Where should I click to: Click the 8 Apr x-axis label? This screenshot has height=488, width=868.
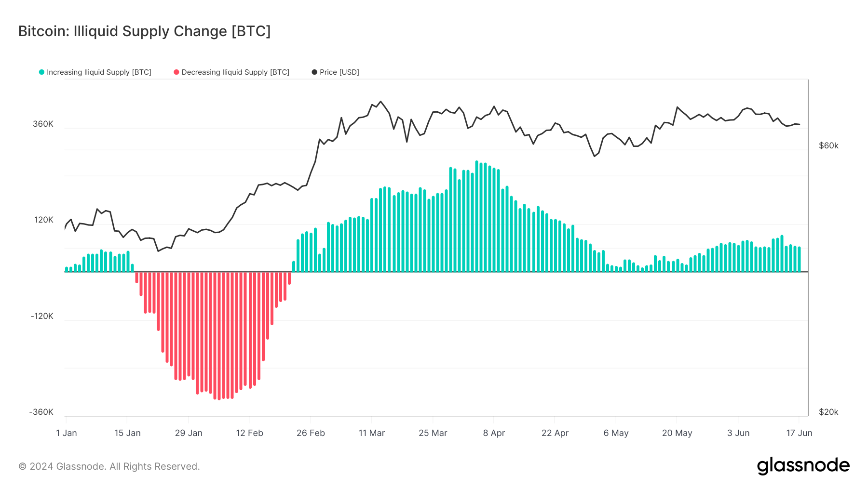tap(494, 433)
